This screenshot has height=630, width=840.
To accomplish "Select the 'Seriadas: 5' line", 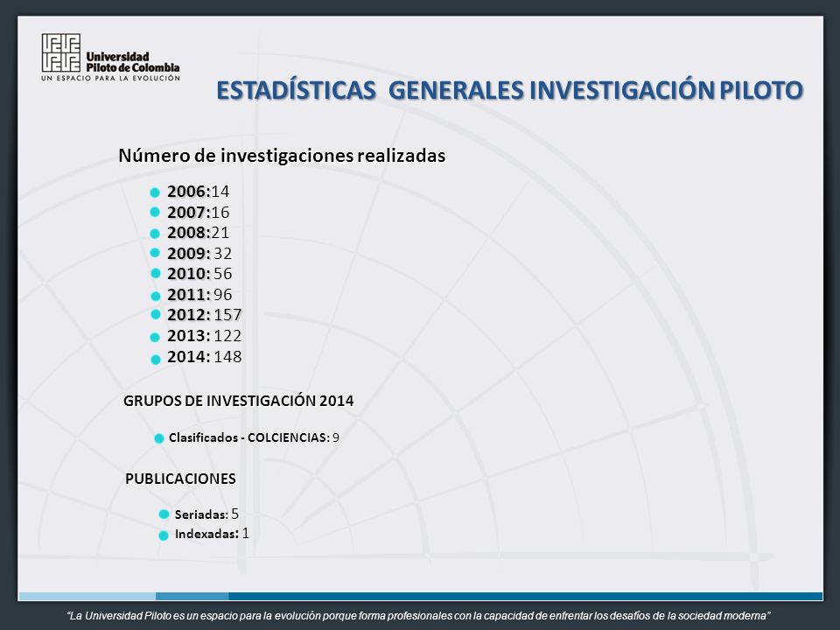I will [x=206, y=514].
